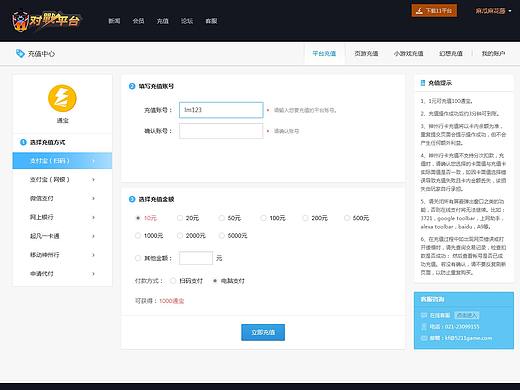The height and width of the screenshot is (390, 520).
Task: Select the 50元 radio button
Action: tap(222, 218)
